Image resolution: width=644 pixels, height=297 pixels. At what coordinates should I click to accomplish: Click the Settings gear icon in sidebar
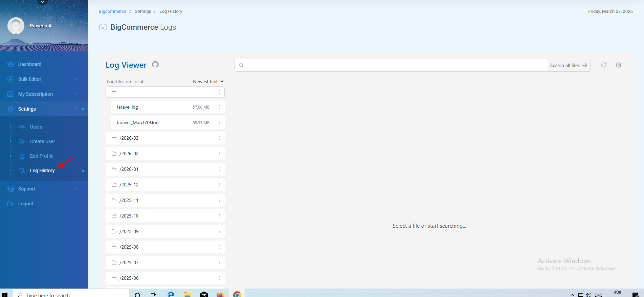click(10, 109)
